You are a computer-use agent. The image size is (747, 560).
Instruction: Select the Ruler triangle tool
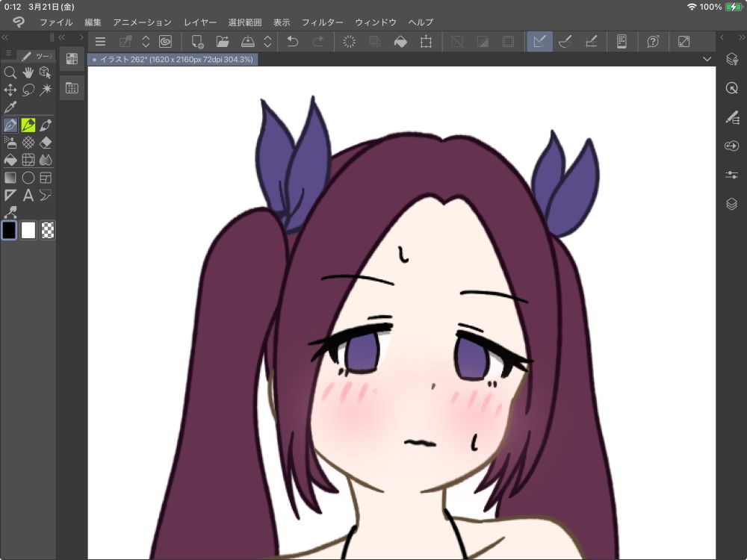click(x=10, y=195)
